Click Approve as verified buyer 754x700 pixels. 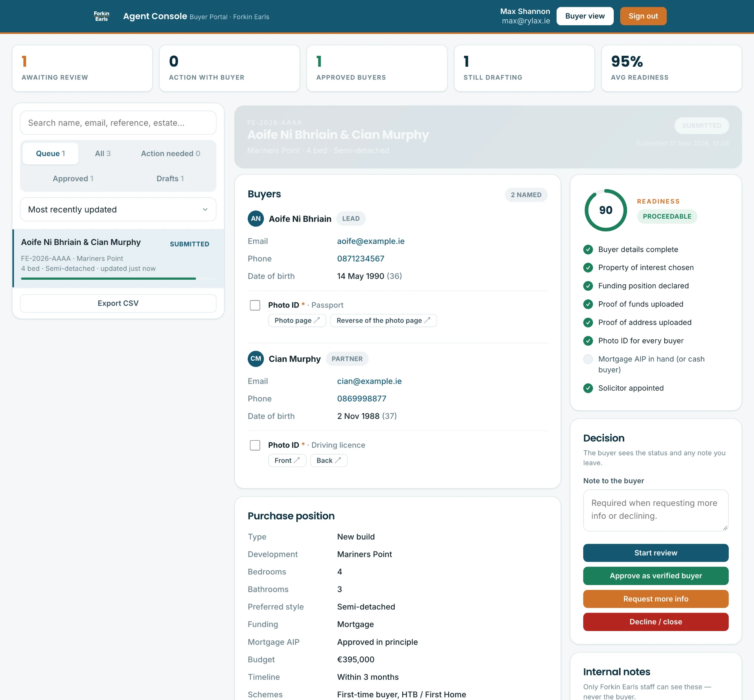tap(656, 576)
